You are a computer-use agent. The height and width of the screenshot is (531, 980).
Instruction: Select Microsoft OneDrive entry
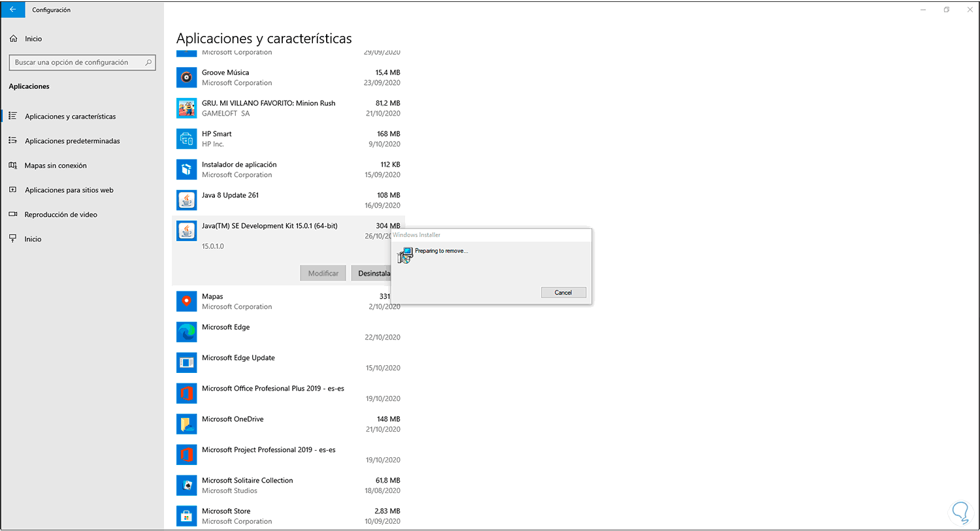[233, 419]
